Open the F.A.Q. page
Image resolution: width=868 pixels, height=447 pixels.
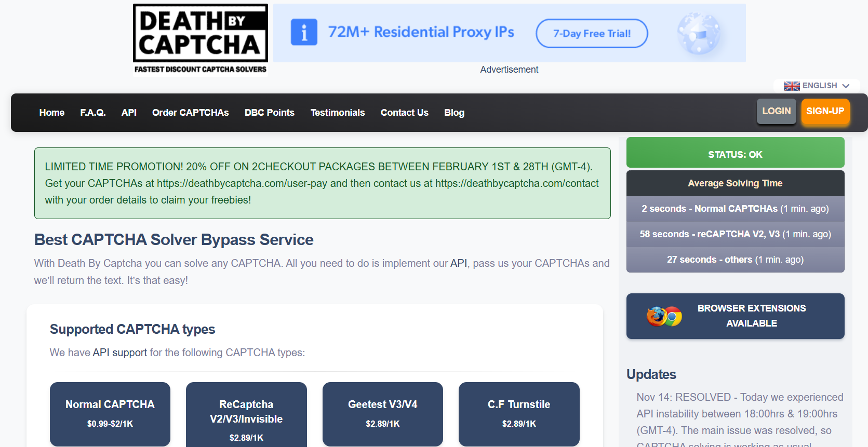93,113
